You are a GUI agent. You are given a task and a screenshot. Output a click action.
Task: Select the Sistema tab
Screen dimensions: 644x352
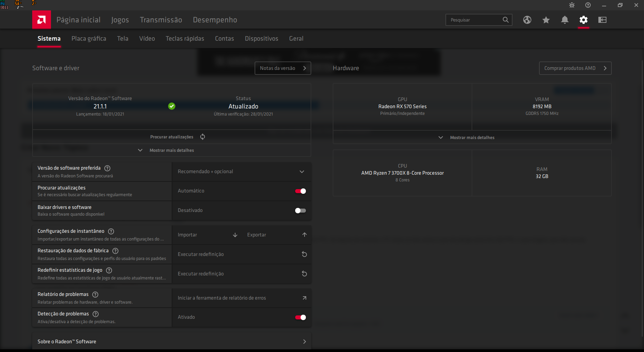(x=49, y=39)
